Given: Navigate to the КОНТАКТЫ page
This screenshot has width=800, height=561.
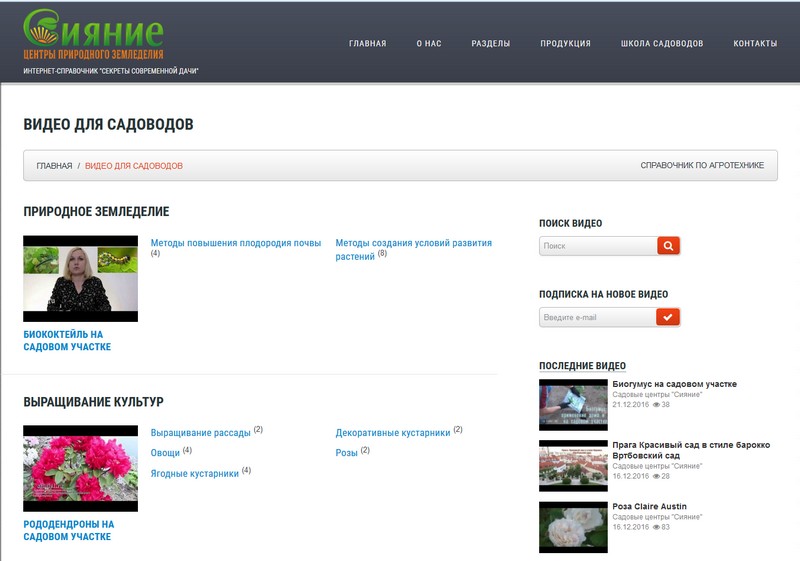Looking at the screenshot, I should (x=755, y=44).
